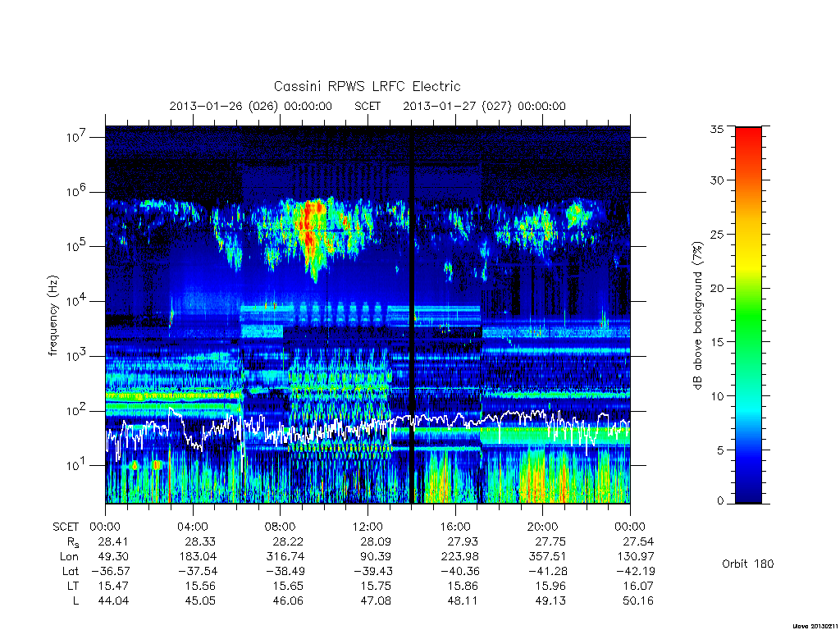Click the LT value 15.47

tap(113, 586)
